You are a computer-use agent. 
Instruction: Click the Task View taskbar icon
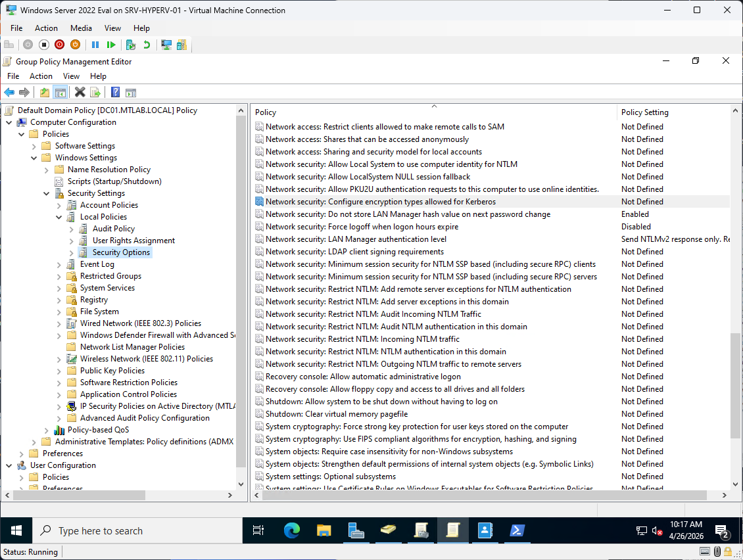pyautogui.click(x=258, y=530)
